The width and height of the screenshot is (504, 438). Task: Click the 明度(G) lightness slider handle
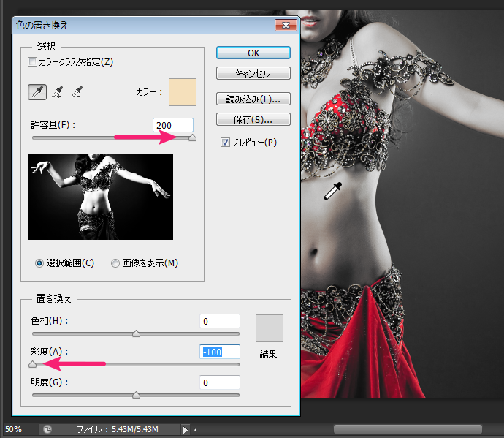tap(136, 396)
